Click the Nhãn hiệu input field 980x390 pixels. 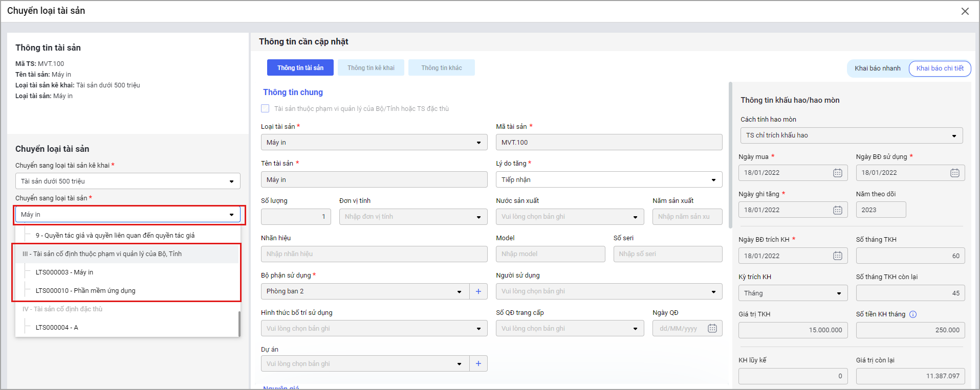pyautogui.click(x=374, y=254)
